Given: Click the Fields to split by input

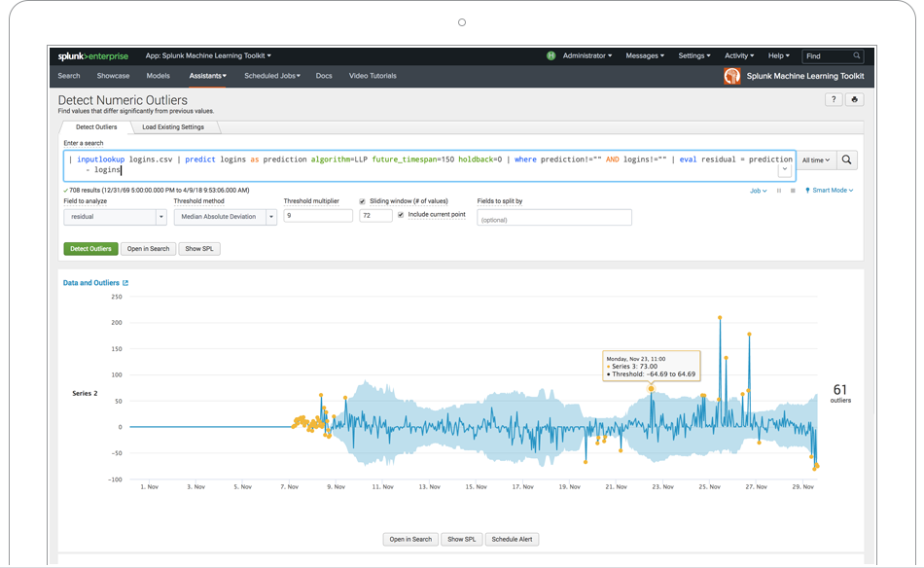Looking at the screenshot, I should click(553, 216).
